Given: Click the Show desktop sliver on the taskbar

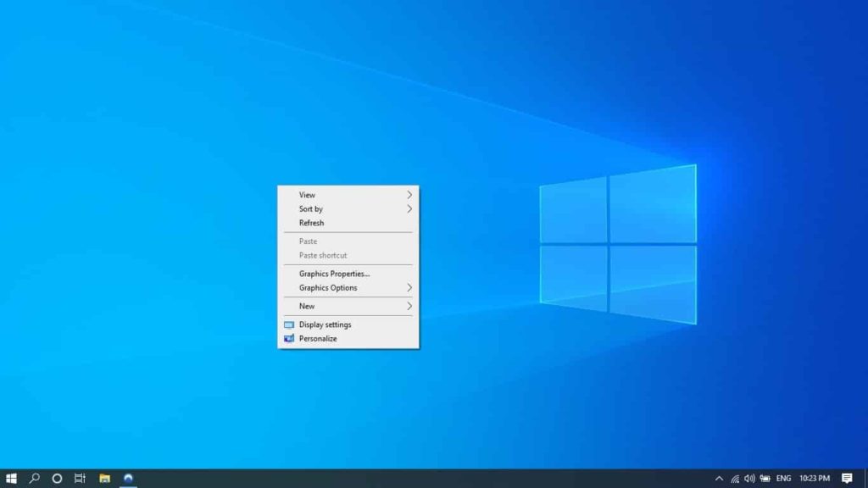Looking at the screenshot, I should [x=865, y=479].
